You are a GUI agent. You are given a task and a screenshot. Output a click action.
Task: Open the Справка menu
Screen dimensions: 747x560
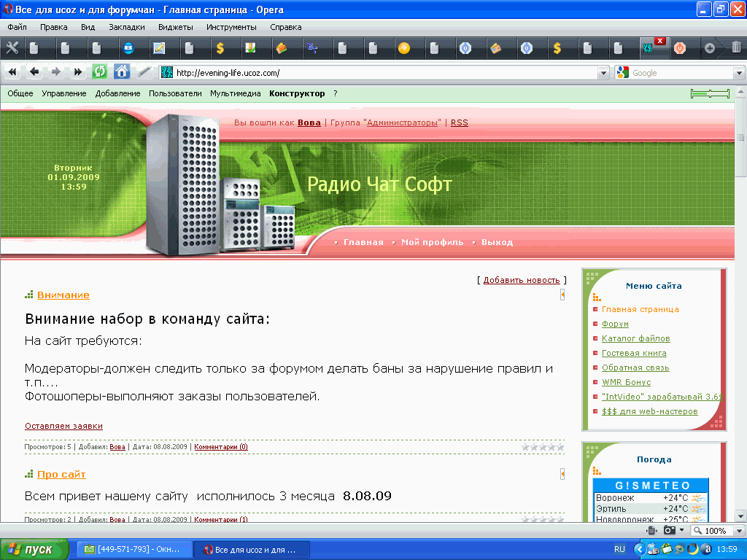[286, 27]
